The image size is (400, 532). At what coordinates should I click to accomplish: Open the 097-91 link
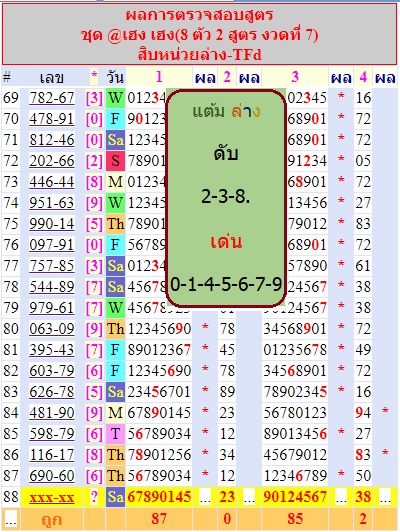click(52, 245)
